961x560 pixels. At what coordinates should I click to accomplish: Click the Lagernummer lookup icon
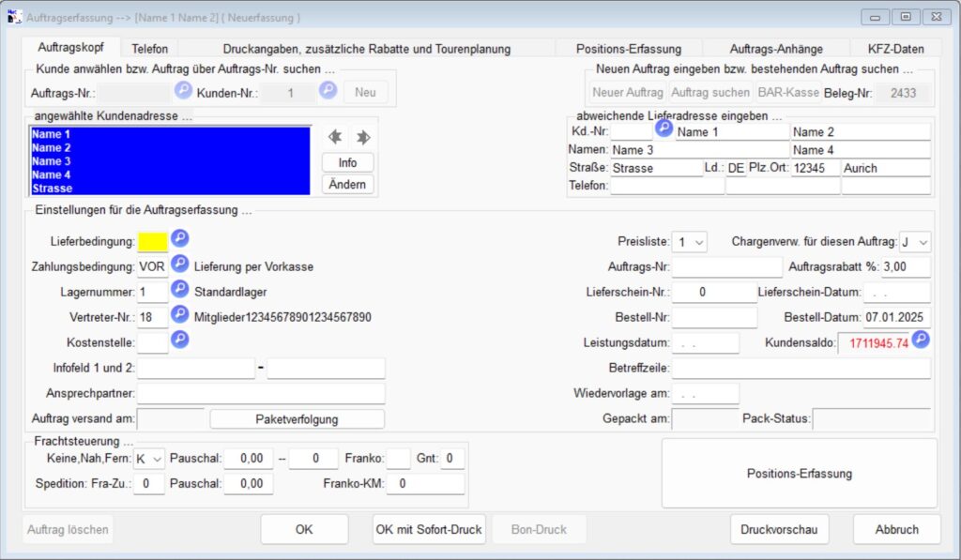point(179,291)
